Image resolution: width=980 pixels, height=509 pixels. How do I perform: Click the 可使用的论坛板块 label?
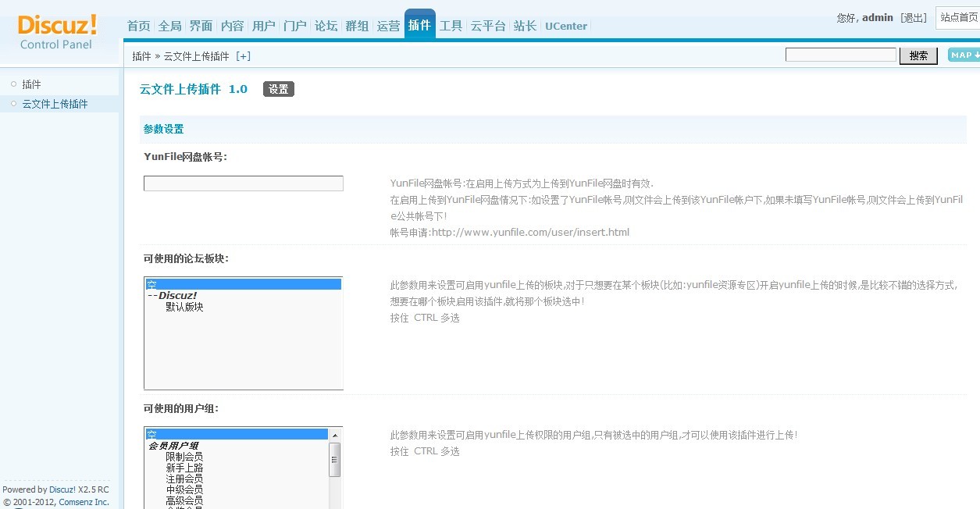pos(187,258)
